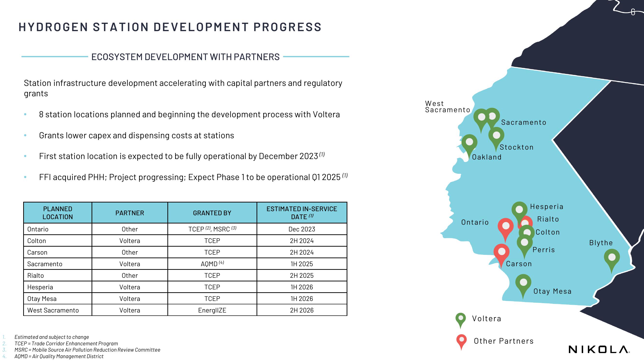Click the Blythe map label
This screenshot has width=644, height=362.
(x=601, y=243)
